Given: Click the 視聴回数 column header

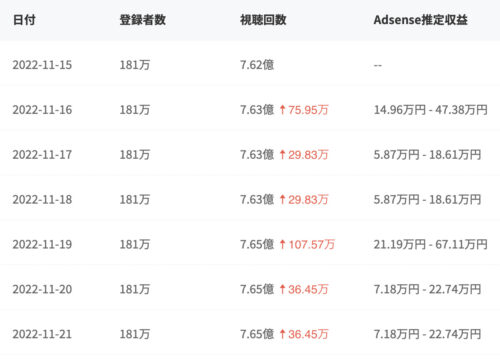Looking at the screenshot, I should [x=263, y=20].
